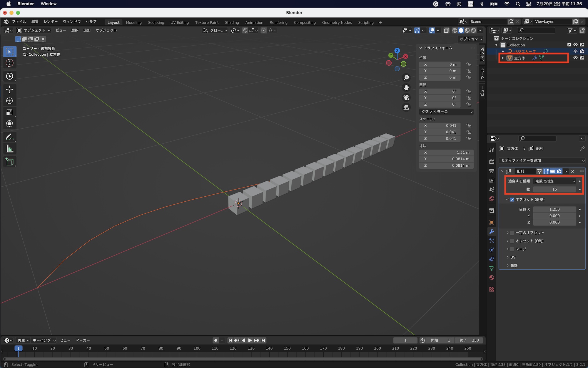Uncheck the Relative Offset (オフセット倍率) checkbox

coord(512,200)
